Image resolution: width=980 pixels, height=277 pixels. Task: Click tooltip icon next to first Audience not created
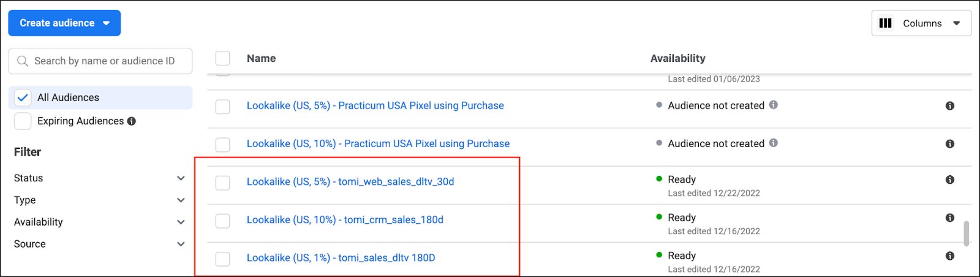774,105
